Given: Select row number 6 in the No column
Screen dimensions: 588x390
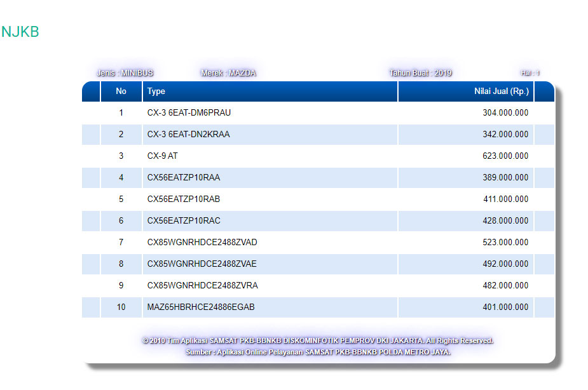Looking at the screenshot, I should 121,221.
